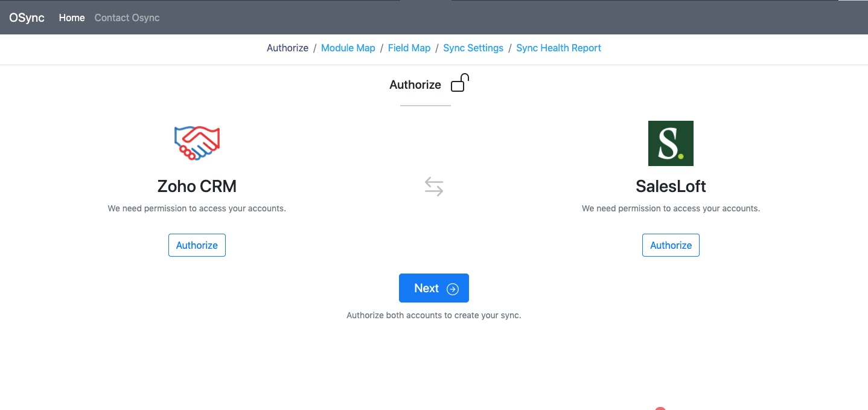View the Sync Health Report
The height and width of the screenshot is (410, 868).
558,48
